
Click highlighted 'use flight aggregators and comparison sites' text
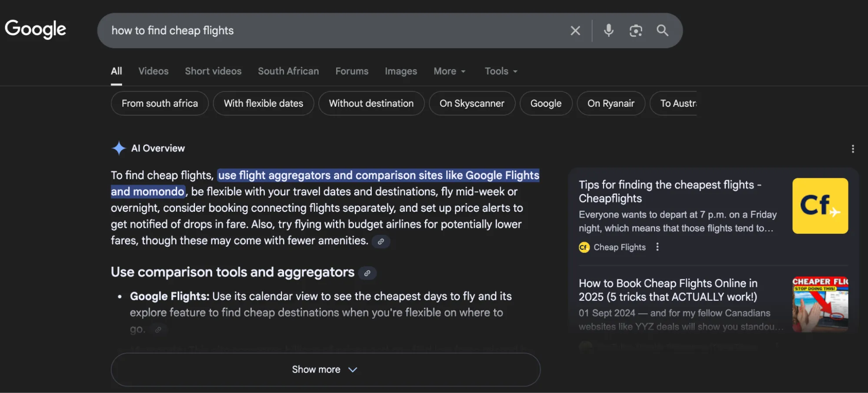(x=325, y=183)
